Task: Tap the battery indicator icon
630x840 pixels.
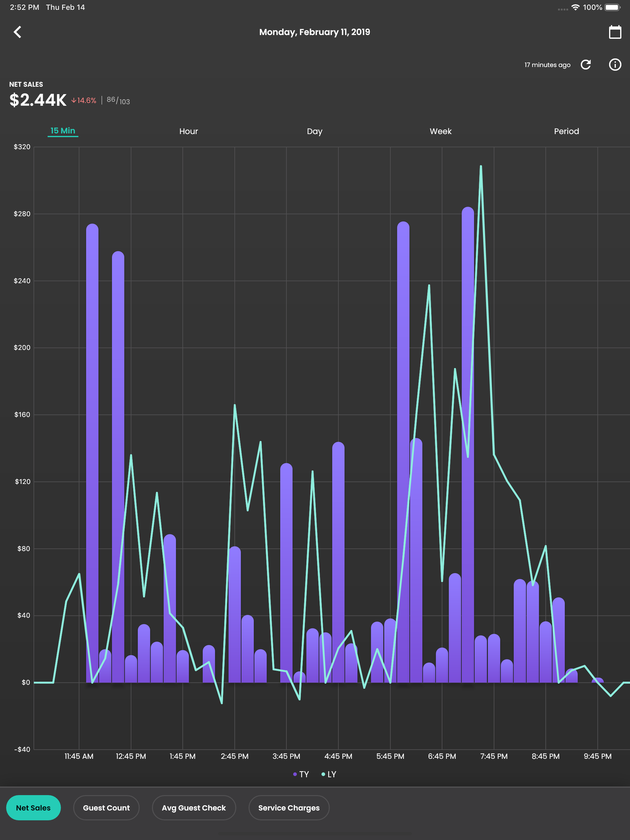Action: pyautogui.click(x=612, y=7)
